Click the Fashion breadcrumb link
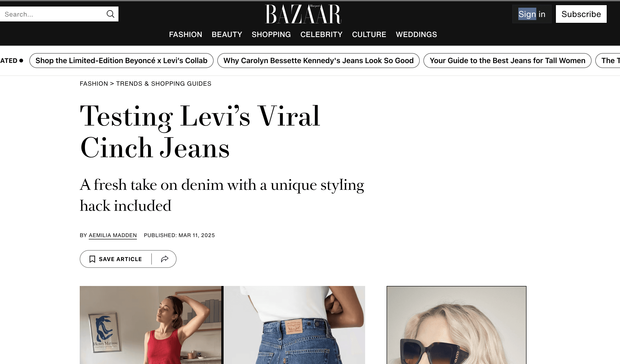This screenshot has height=364, width=620. pyautogui.click(x=94, y=84)
